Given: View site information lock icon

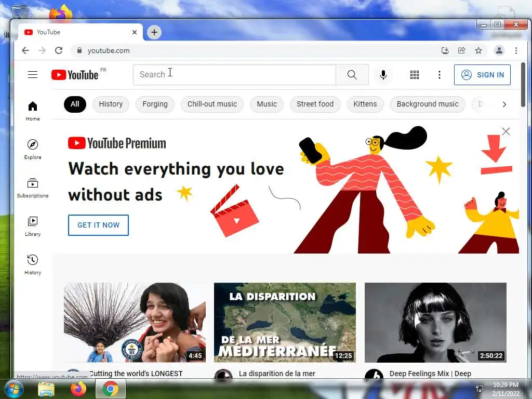Looking at the screenshot, I should point(79,50).
